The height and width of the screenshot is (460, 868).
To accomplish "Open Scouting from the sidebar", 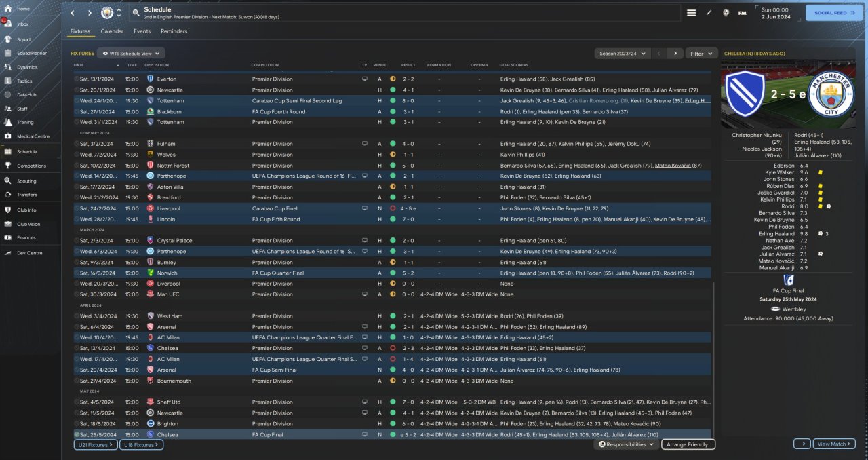I will click(9, 181).
